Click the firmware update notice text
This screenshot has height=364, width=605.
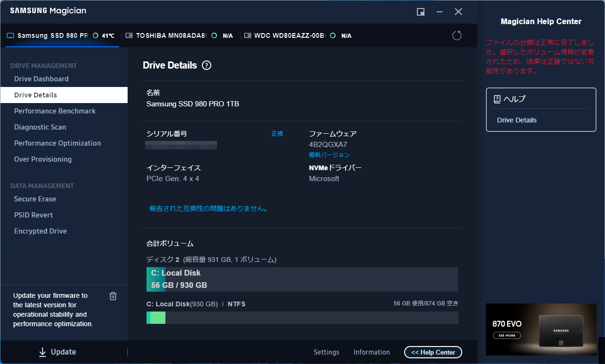[x=53, y=310]
